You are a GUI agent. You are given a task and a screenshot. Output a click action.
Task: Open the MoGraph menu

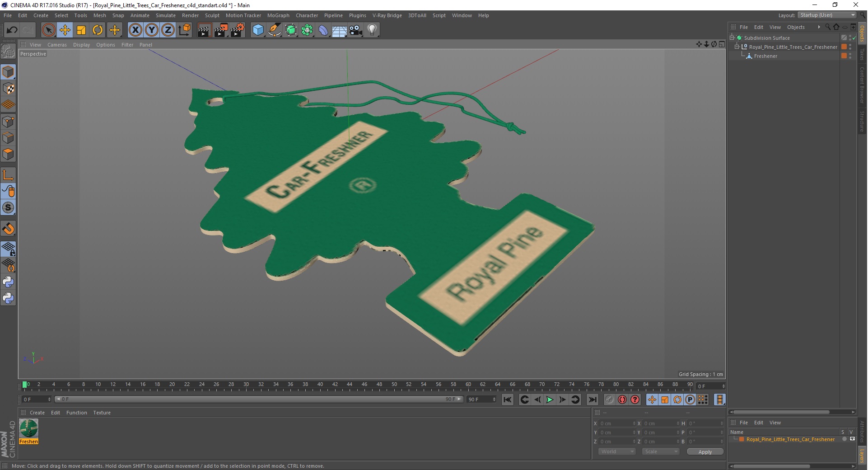click(278, 15)
